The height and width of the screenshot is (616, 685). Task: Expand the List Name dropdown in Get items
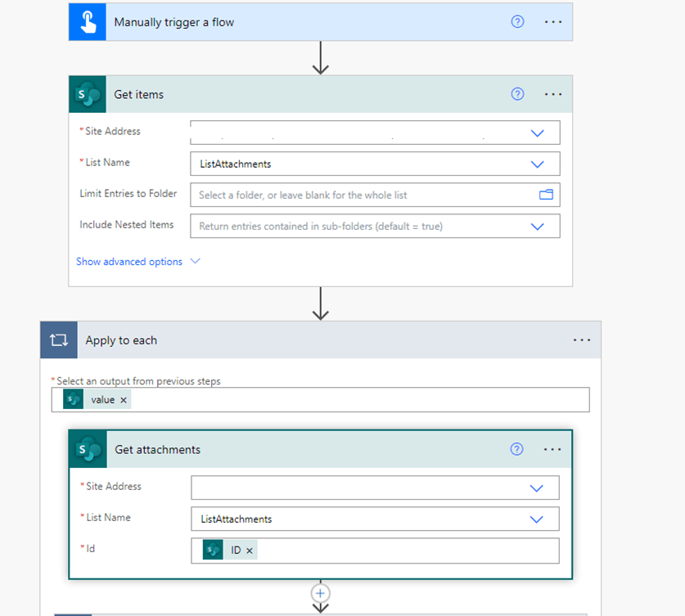point(538,164)
